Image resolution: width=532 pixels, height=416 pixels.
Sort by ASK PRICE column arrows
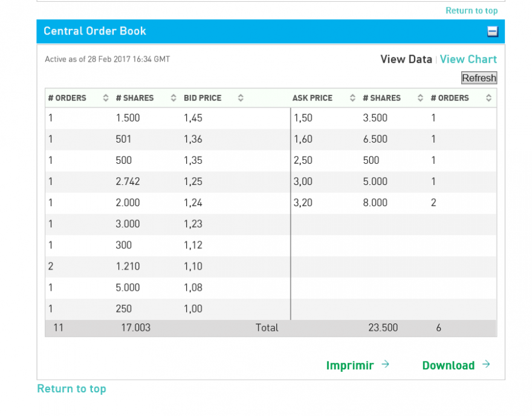[352, 98]
